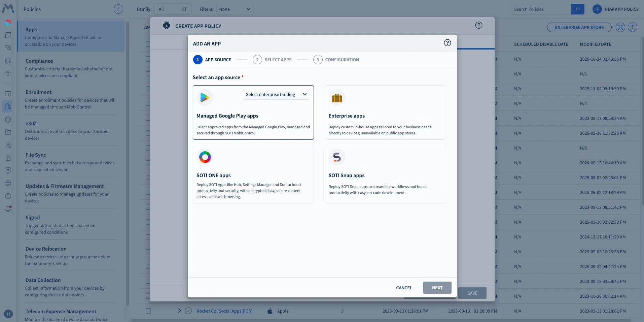Click the upload icon near Enterprise App Store
The height and width of the screenshot is (322, 644).
click(x=632, y=27)
